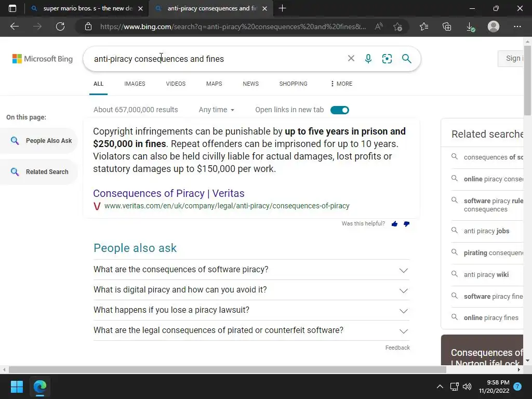Expand the MORE search categories menu

[341, 84]
